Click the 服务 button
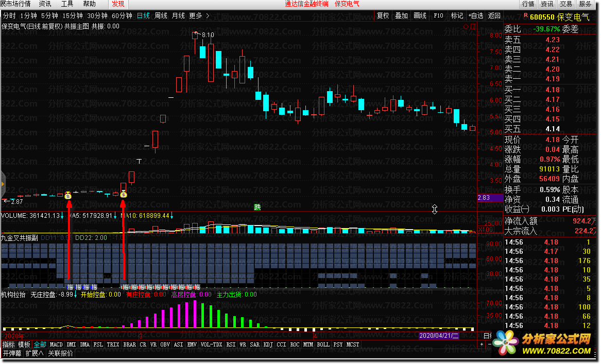Image resolution: width=601 pixels, height=364 pixels. [x=585, y=4]
